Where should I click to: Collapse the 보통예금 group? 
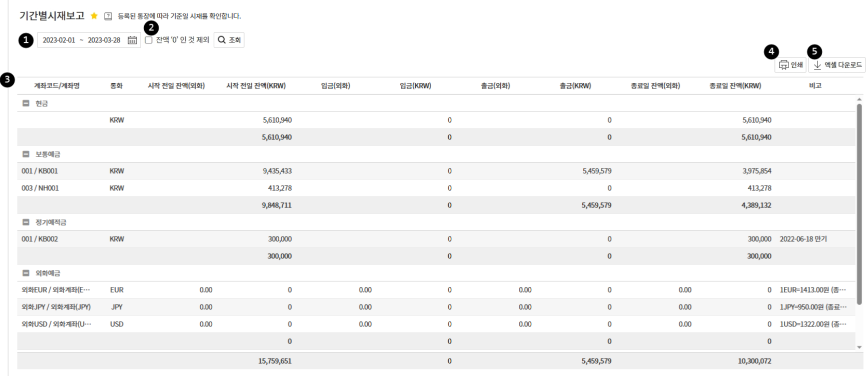click(x=26, y=154)
